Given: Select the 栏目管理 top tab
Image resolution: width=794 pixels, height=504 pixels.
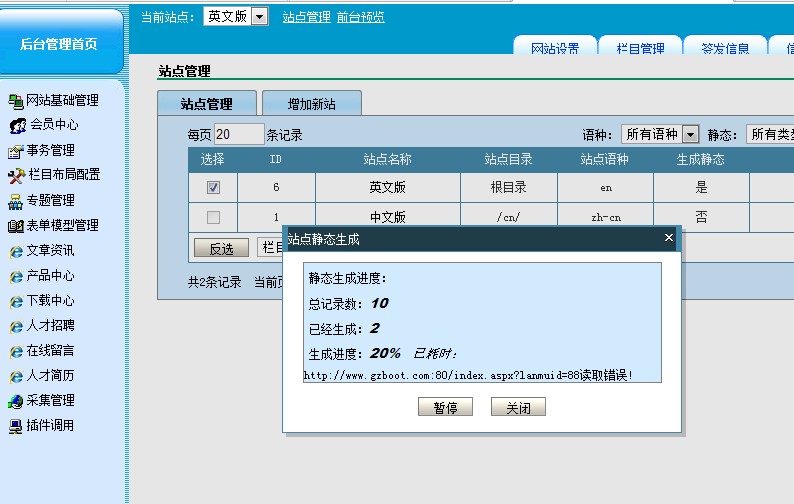Looking at the screenshot, I should [640, 48].
